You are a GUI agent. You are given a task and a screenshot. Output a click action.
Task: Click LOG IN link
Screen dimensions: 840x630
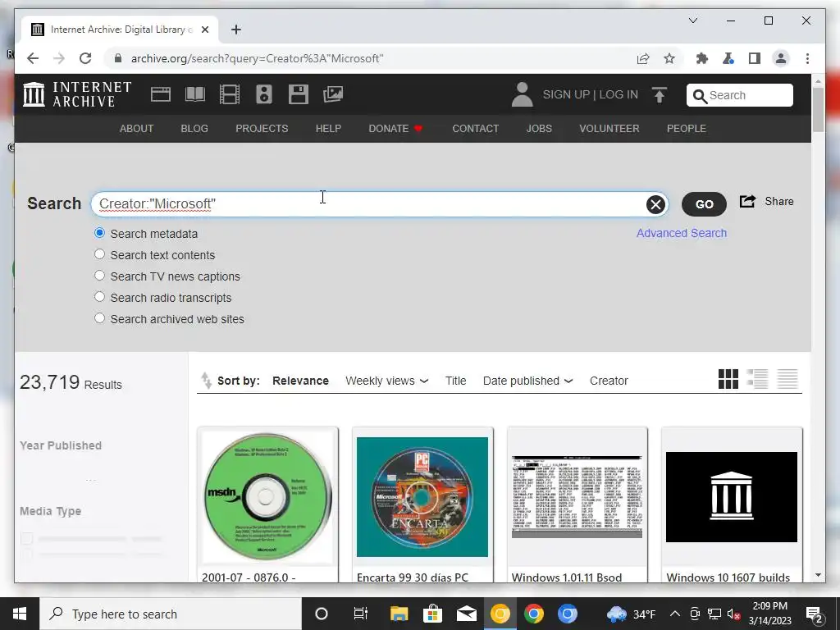pos(619,95)
